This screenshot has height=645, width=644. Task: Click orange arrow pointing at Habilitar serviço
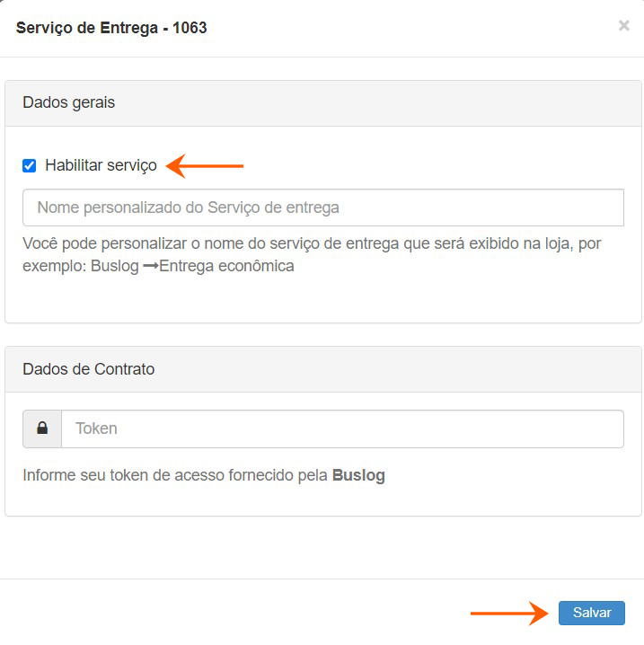coord(207,165)
